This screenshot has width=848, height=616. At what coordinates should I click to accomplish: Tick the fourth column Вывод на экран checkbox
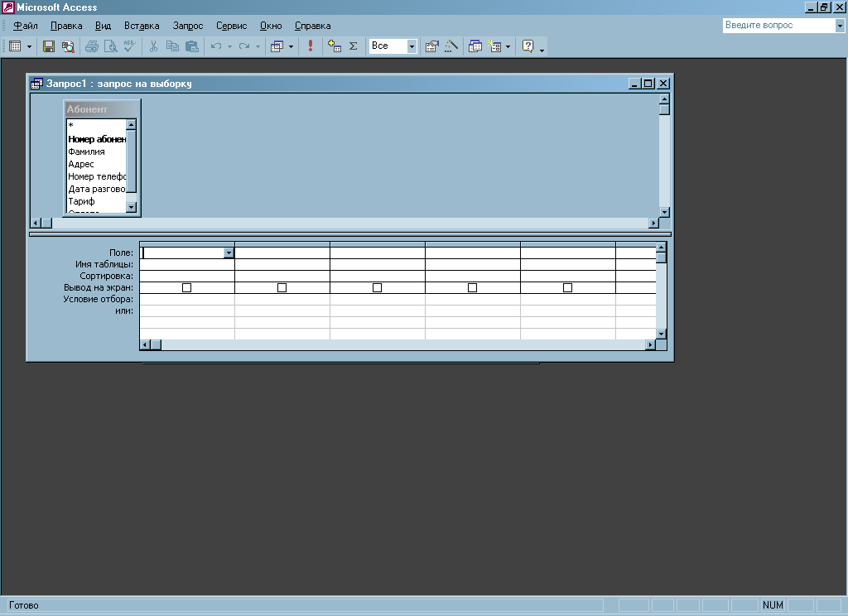coord(472,288)
